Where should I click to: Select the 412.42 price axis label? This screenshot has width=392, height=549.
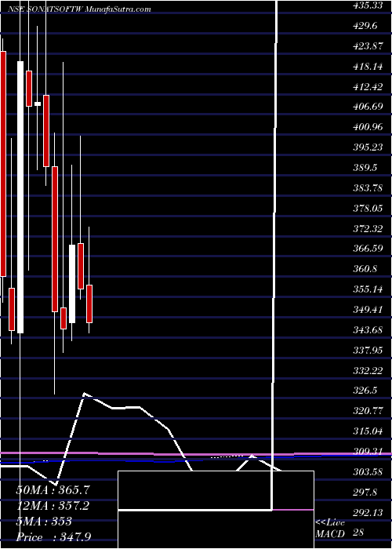[x=366, y=87]
